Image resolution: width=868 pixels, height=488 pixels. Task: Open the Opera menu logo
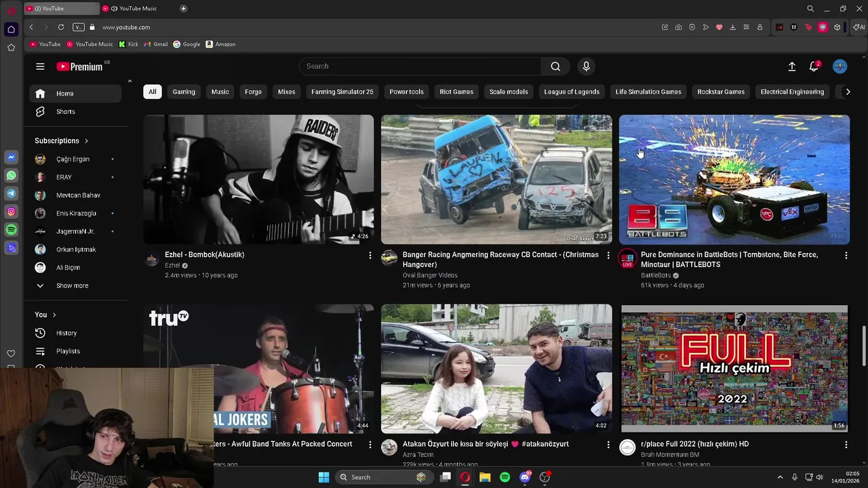tap(11, 10)
